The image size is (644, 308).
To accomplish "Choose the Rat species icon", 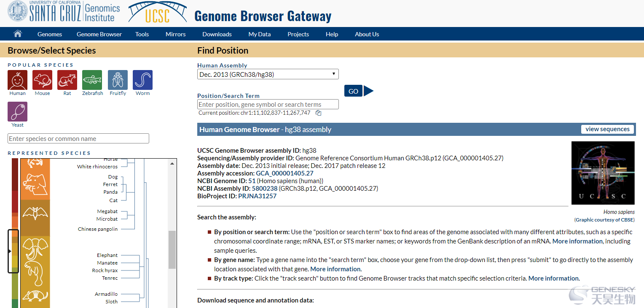I will 67,80.
